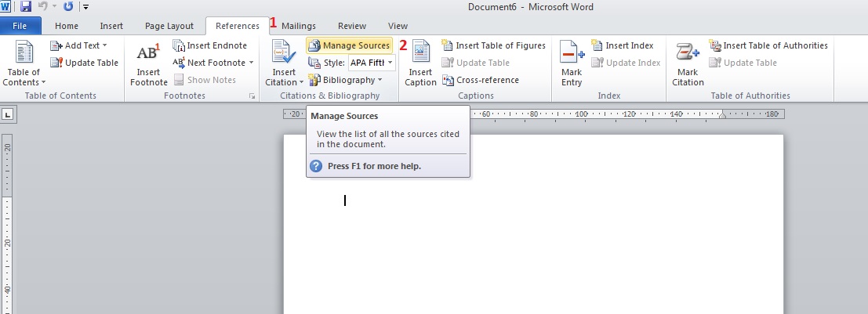Click the Manage Sources icon
868x314 pixels.
[314, 45]
